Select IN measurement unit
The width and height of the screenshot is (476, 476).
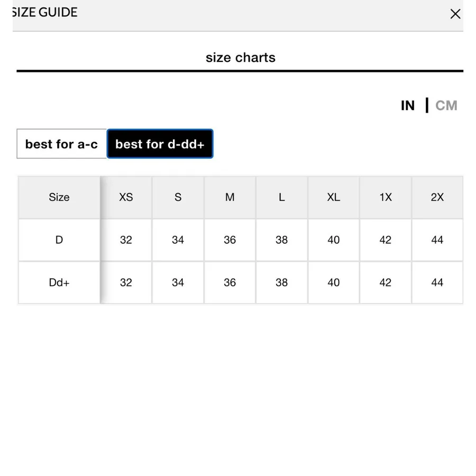click(408, 106)
